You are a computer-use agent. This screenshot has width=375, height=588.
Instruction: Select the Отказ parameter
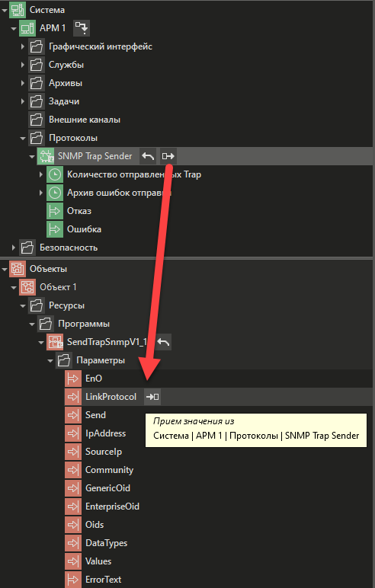click(79, 211)
